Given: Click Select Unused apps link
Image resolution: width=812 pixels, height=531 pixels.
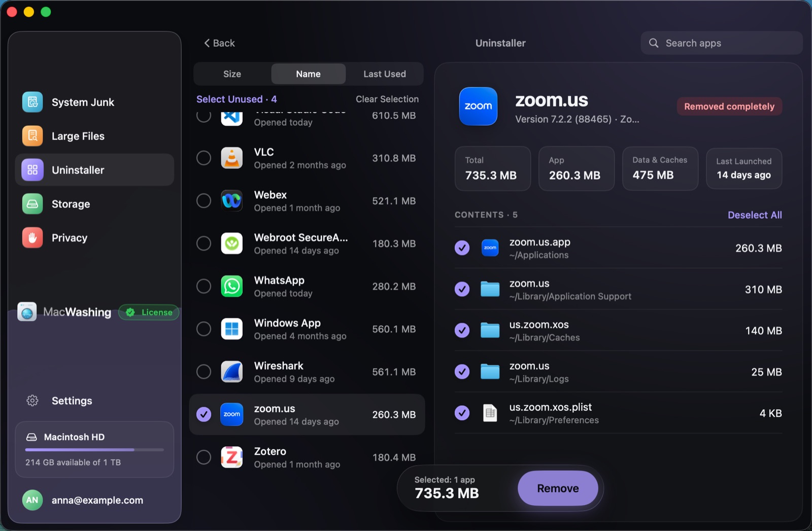Looking at the screenshot, I should [x=236, y=99].
